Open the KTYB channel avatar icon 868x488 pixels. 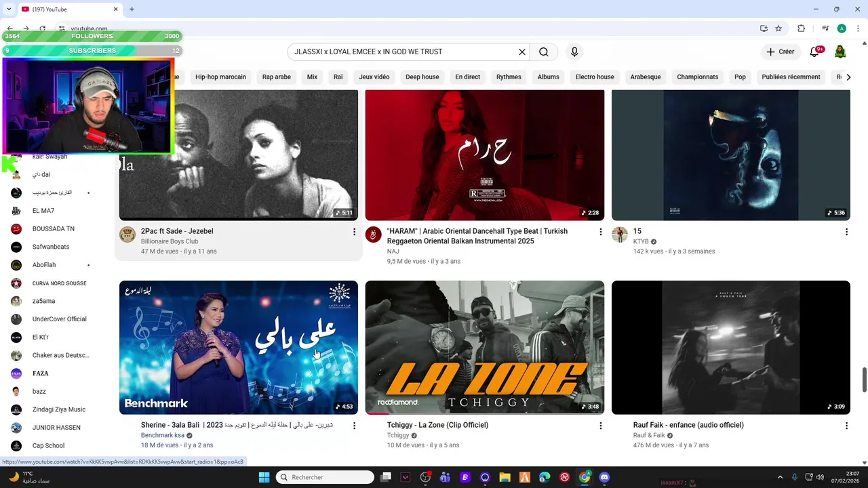620,235
